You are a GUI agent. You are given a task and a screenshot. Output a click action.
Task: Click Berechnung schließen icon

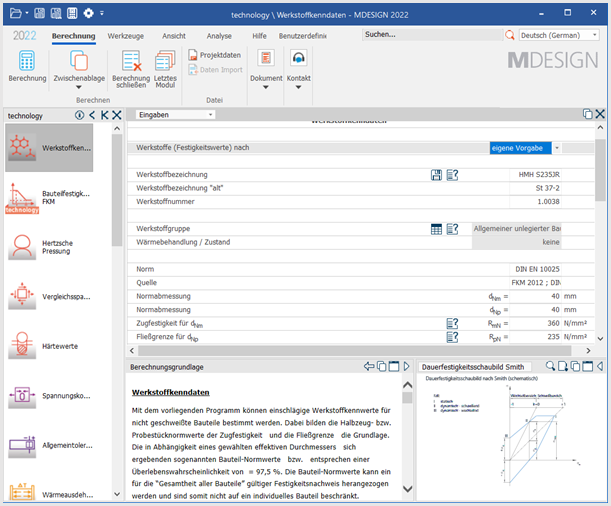(x=131, y=61)
